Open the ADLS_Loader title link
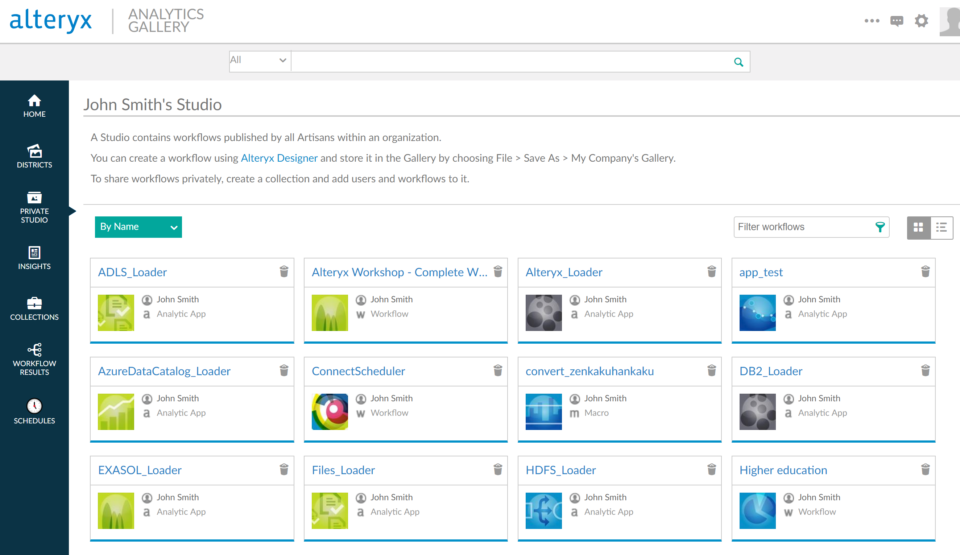 (x=132, y=272)
